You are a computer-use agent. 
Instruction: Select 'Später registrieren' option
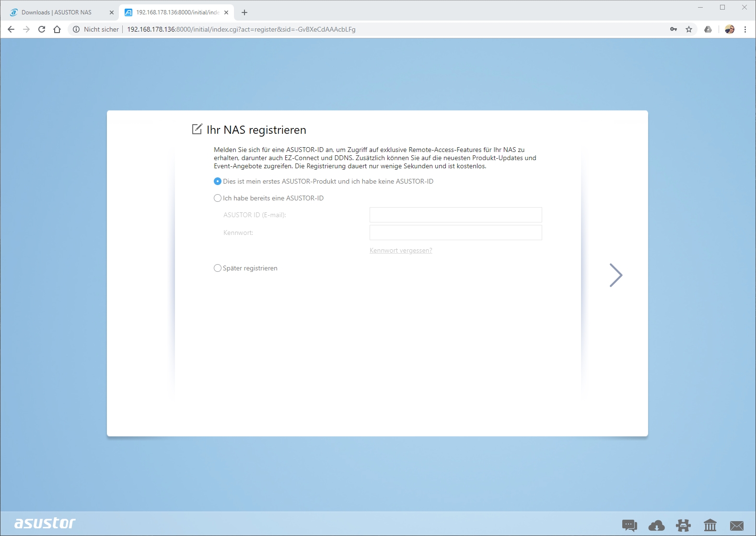coord(218,268)
